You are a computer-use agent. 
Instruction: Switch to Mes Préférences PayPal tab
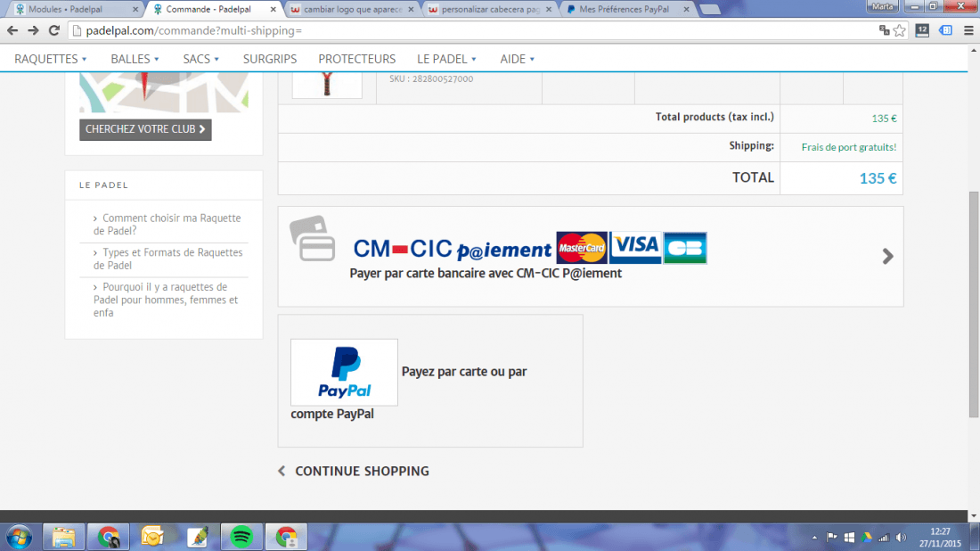click(627, 10)
